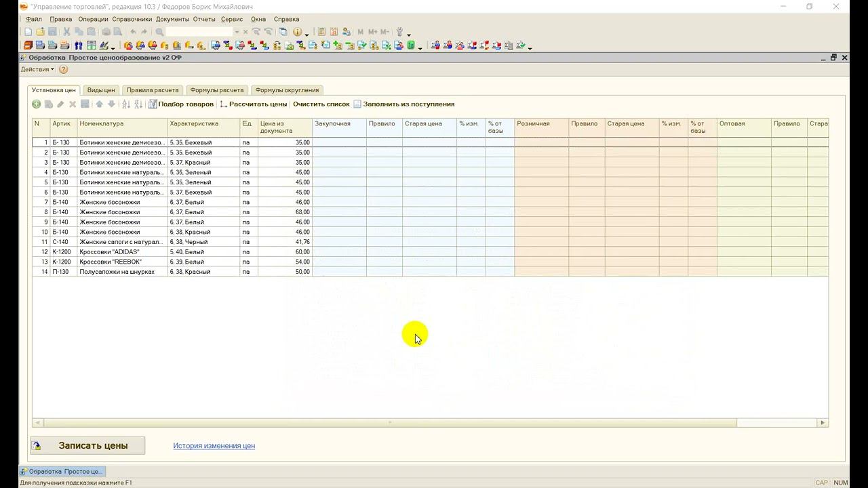
Task: Sort the list descending
Action: [x=138, y=104]
